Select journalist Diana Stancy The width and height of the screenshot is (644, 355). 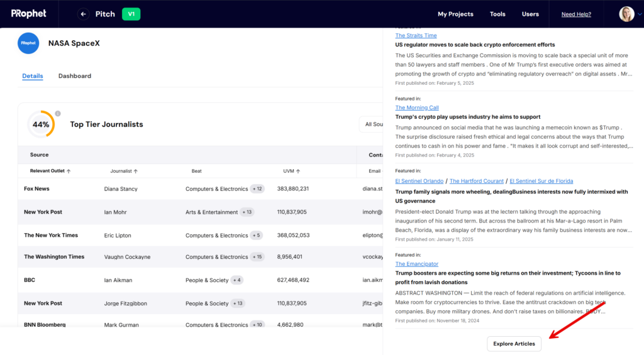point(121,188)
